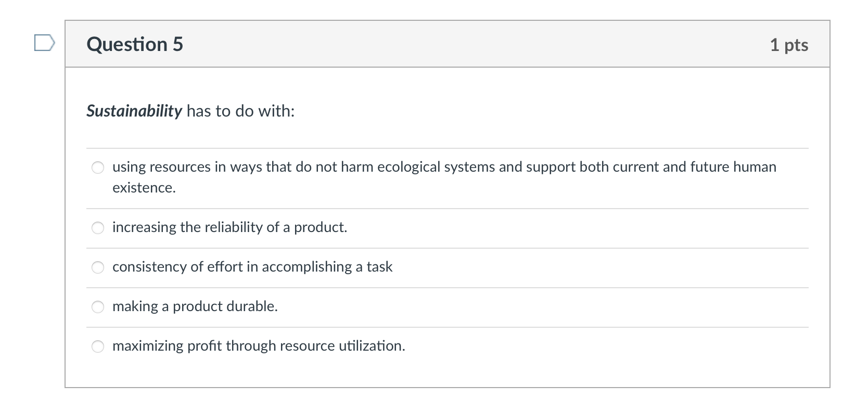Viewport: 868px width, 411px height.
Task: Click the fourth answer row text
Action: coord(195,306)
